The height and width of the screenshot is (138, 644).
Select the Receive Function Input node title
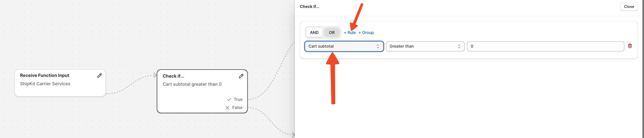pos(45,75)
